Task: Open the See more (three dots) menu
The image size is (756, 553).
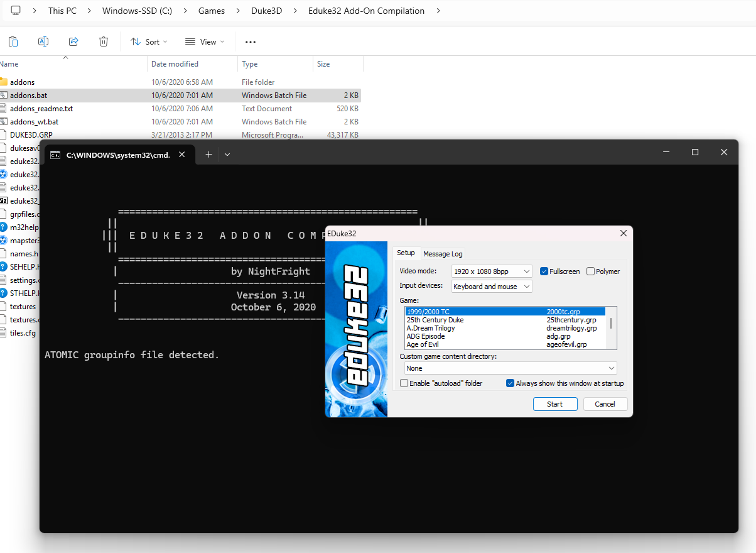Action: coord(251,42)
